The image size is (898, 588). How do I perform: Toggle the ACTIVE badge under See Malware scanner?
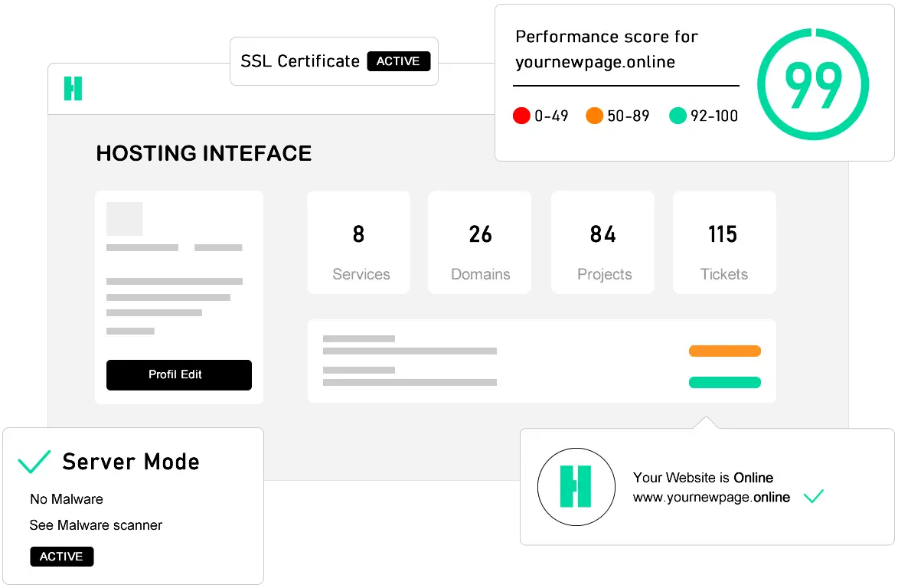[x=61, y=557]
